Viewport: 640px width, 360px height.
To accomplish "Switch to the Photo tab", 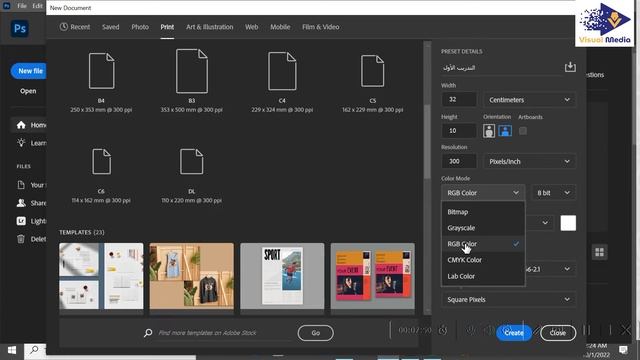I will tap(140, 27).
